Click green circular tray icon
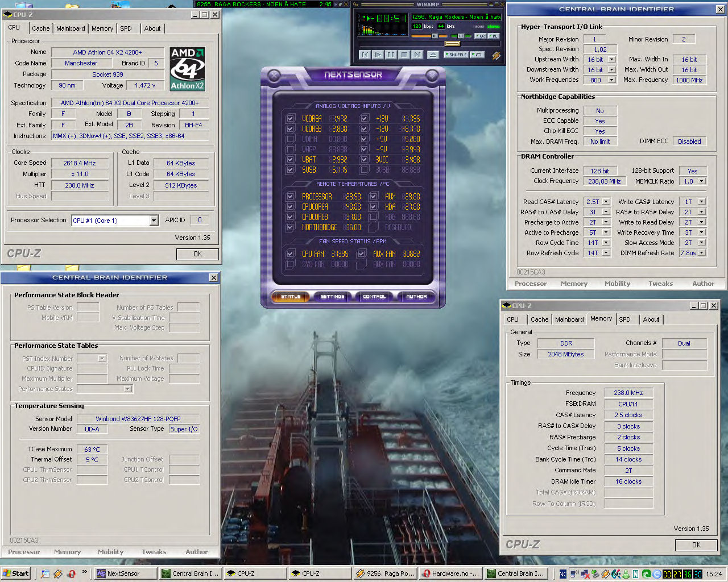 click(x=646, y=574)
